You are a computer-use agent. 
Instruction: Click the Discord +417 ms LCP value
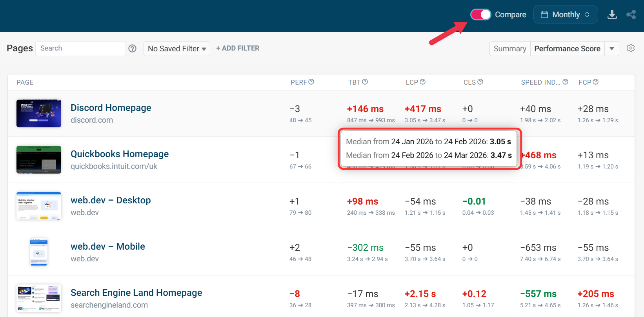[423, 109]
